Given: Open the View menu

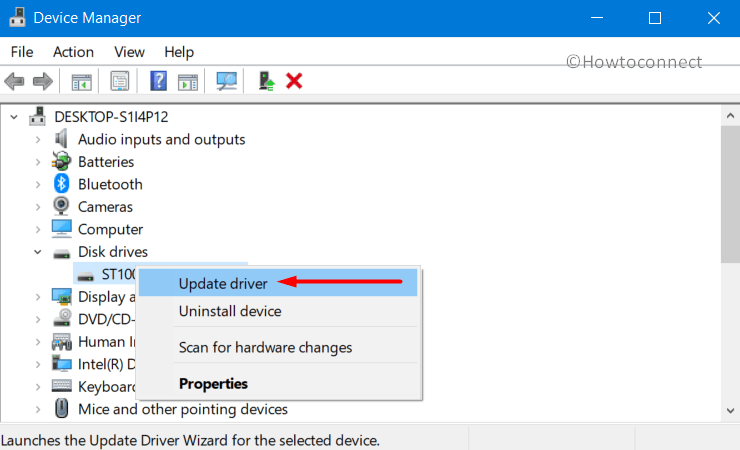Looking at the screenshot, I should click(129, 52).
